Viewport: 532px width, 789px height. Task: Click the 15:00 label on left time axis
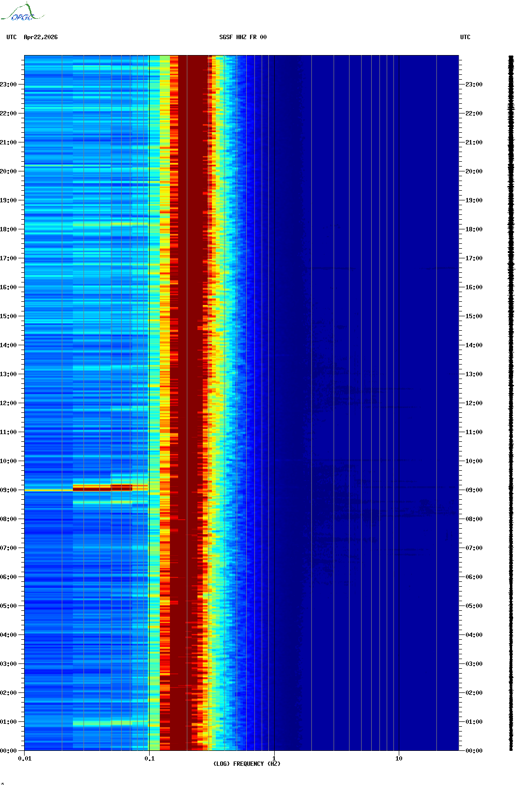[9, 316]
